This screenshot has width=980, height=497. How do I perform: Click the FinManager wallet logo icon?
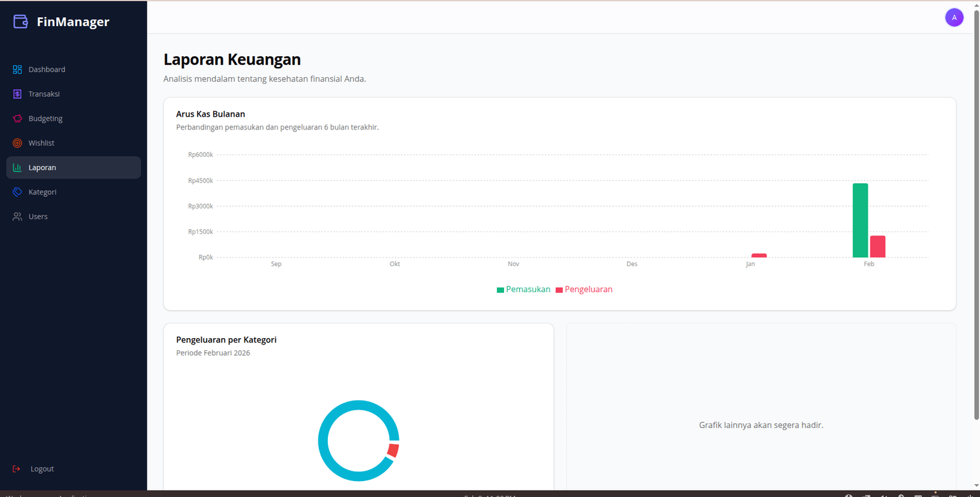(x=20, y=21)
